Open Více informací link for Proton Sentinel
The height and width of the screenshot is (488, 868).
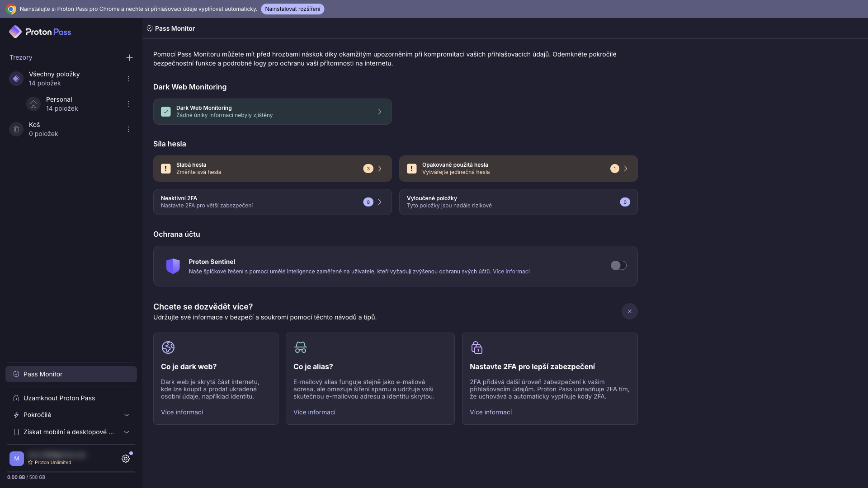coord(511,272)
